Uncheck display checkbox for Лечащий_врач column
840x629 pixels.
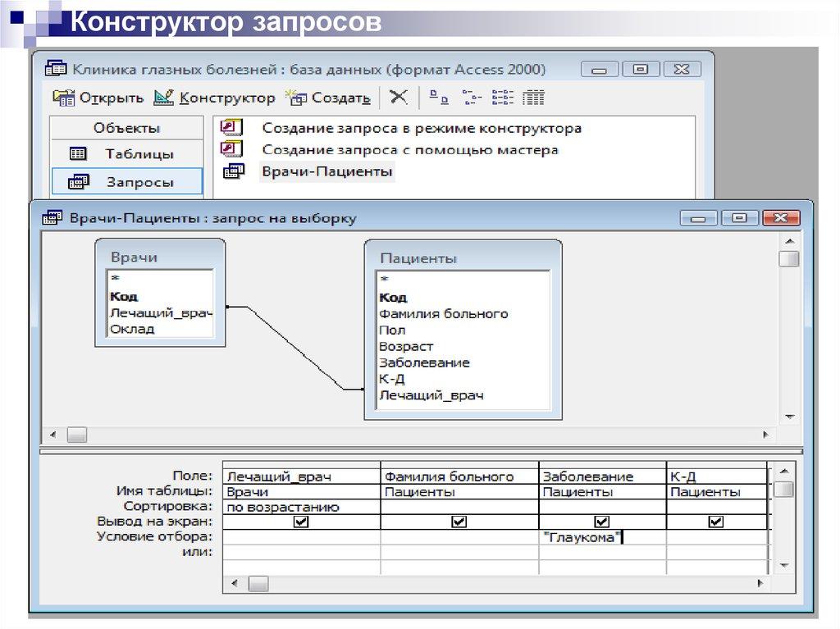(301, 522)
